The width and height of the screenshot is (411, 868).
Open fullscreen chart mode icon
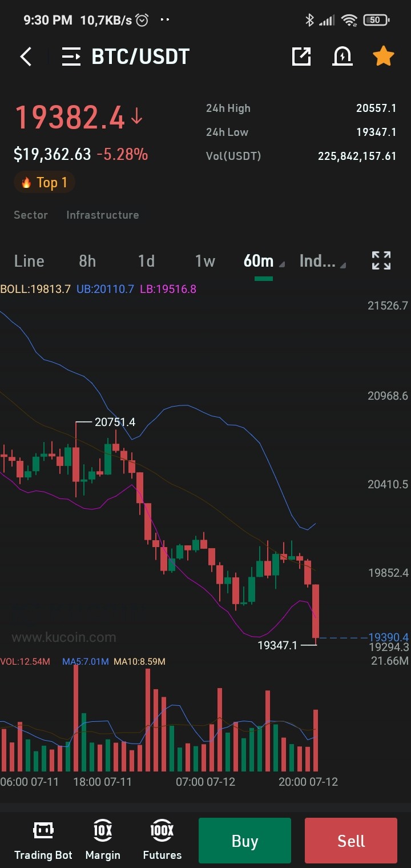coord(381,260)
